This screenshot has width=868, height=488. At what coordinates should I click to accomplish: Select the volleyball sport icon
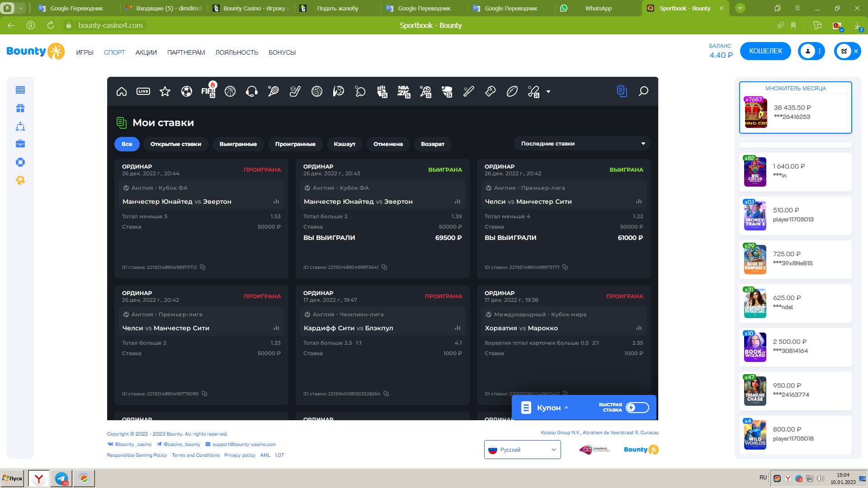(317, 92)
